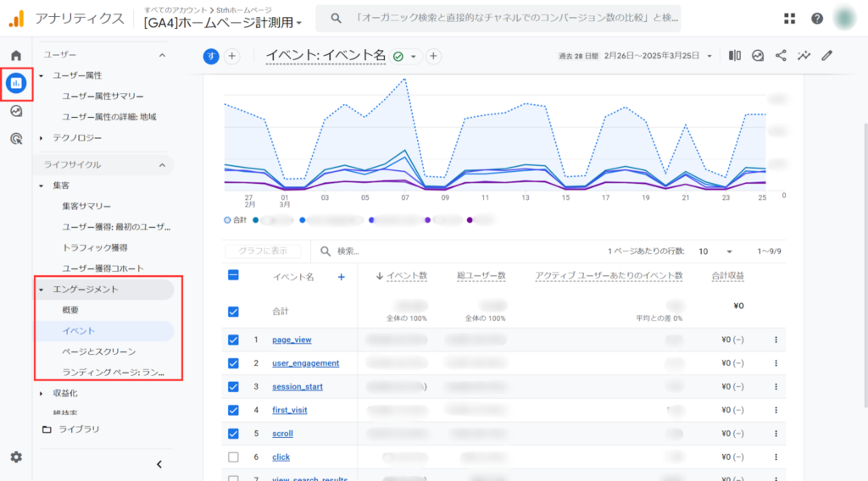This screenshot has width=868, height=481.
Task: Open the Home icon in left rail
Action: coord(16,55)
